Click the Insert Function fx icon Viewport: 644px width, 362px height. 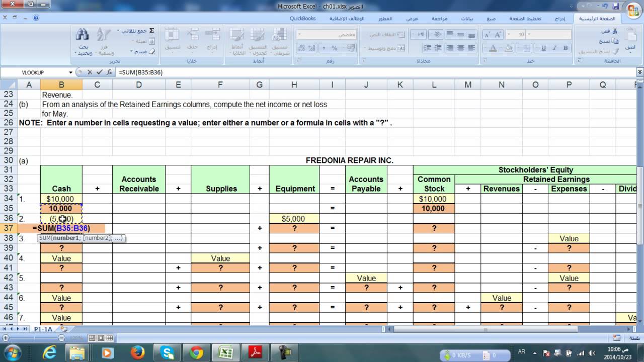tap(109, 72)
